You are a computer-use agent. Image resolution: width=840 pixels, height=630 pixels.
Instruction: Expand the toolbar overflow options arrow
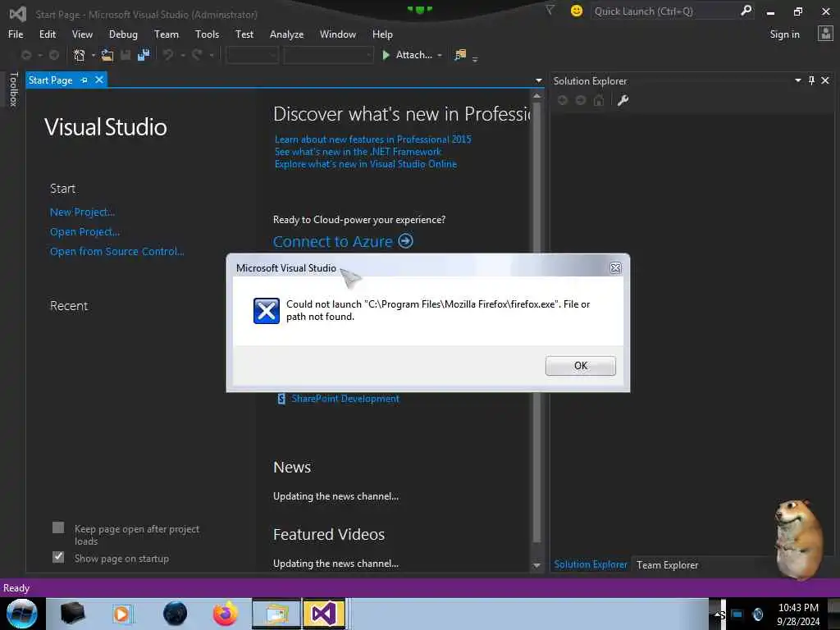click(475, 59)
